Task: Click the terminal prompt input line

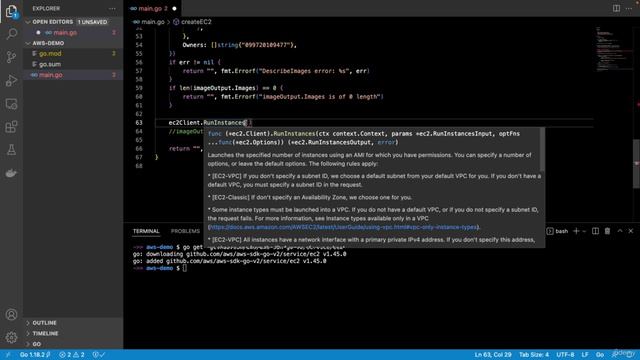Action: coord(184,268)
